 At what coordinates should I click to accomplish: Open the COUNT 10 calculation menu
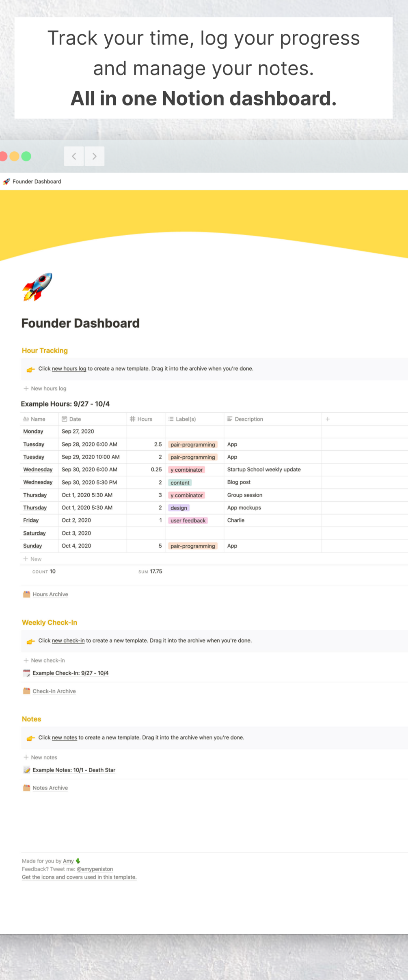pyautogui.click(x=44, y=572)
